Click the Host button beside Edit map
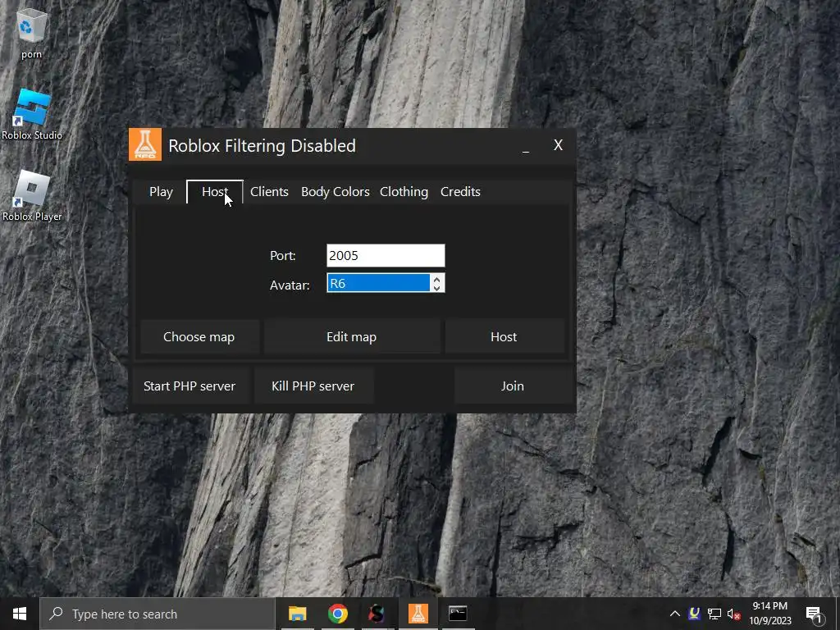 [504, 336]
